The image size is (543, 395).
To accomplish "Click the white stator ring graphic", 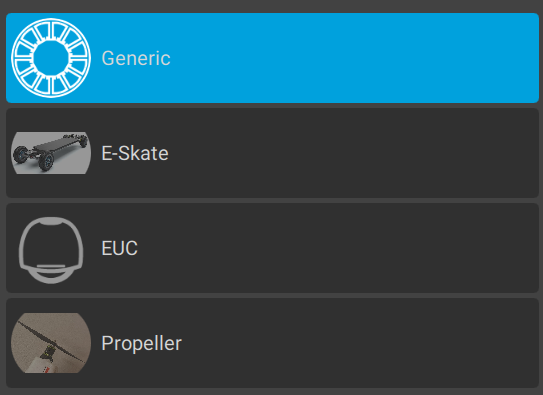I will click(x=51, y=58).
